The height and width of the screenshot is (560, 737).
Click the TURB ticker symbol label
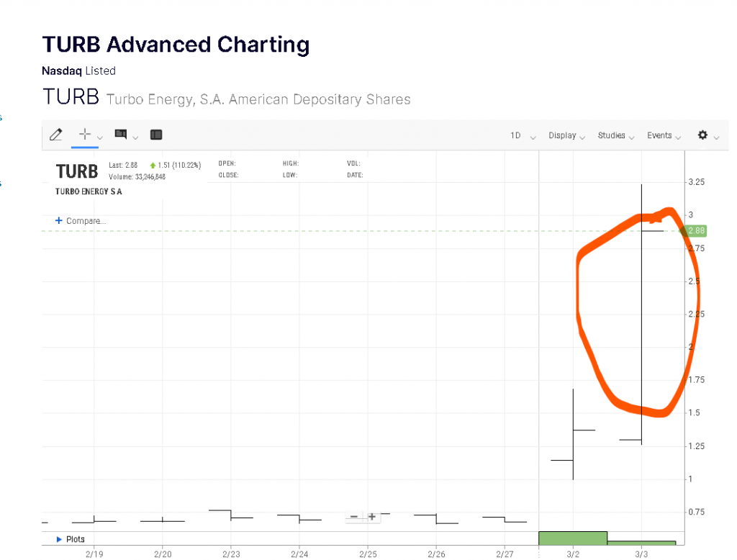tap(76, 171)
